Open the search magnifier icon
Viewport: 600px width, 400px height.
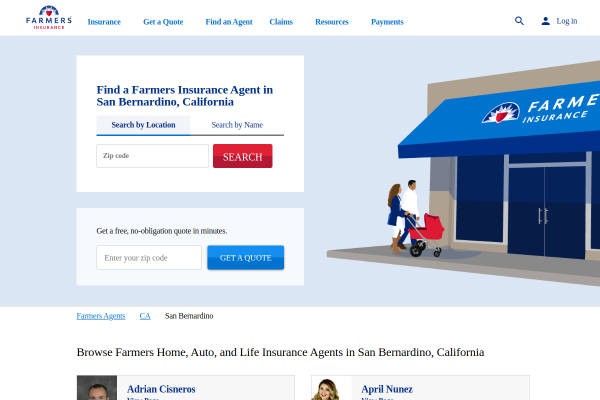tap(519, 21)
